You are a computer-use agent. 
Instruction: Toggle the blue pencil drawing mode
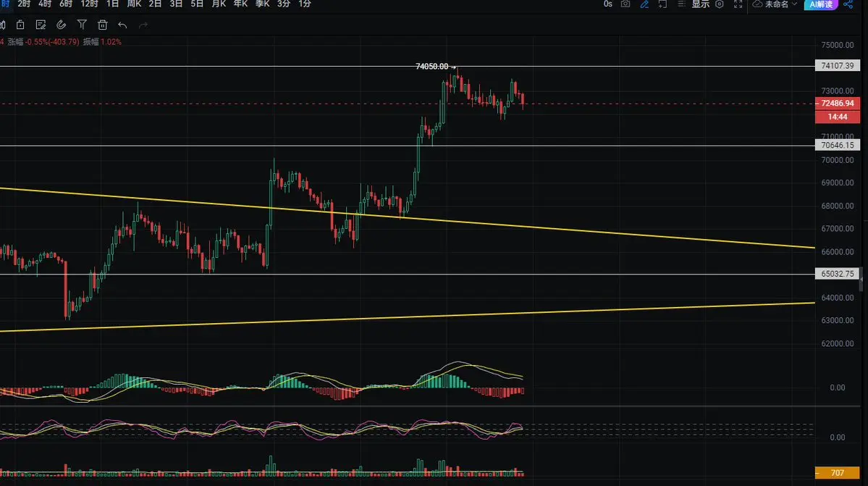[644, 4]
